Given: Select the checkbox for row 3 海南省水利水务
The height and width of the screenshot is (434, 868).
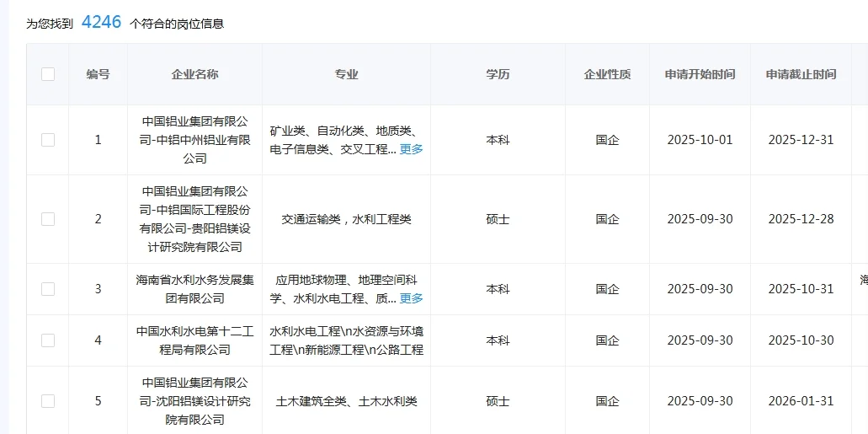Looking at the screenshot, I should coord(48,289).
